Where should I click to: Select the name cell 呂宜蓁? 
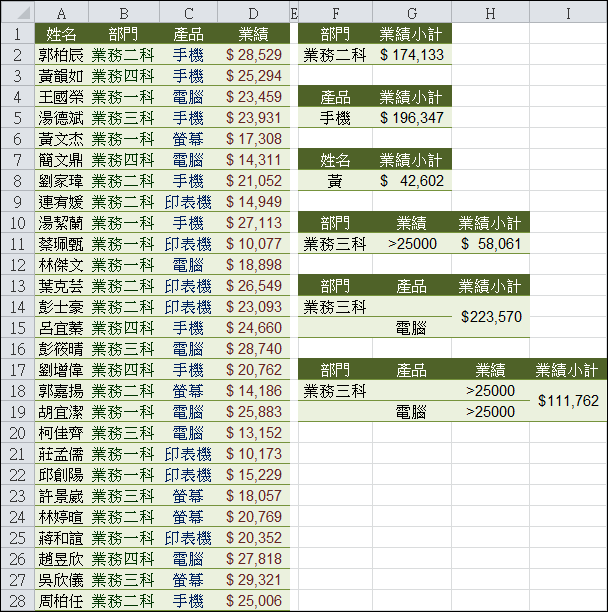(61, 328)
